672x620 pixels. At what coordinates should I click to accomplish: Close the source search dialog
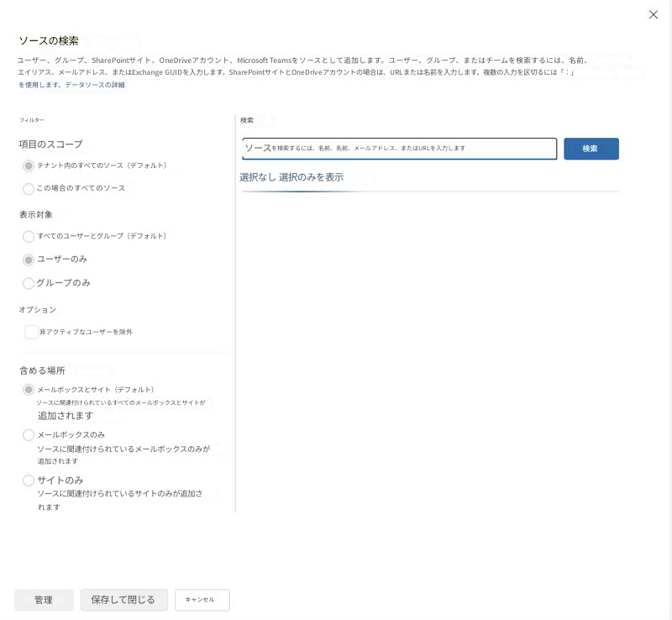coord(654,14)
